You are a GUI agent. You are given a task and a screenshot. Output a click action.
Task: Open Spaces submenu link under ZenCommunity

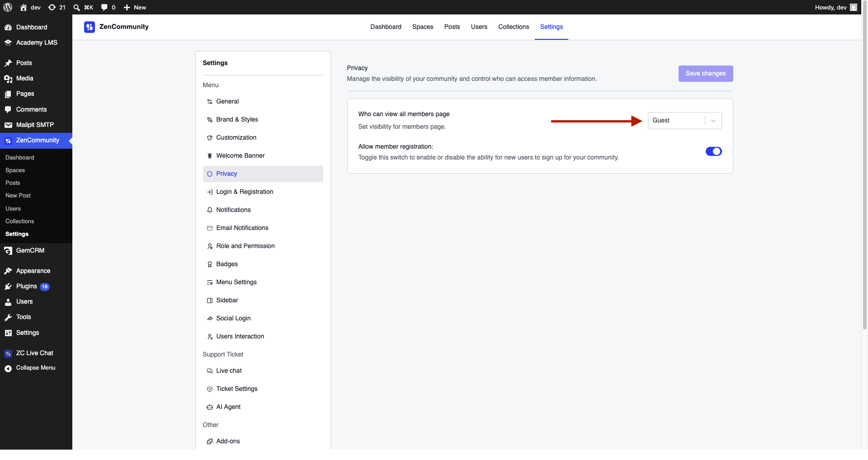click(x=15, y=170)
